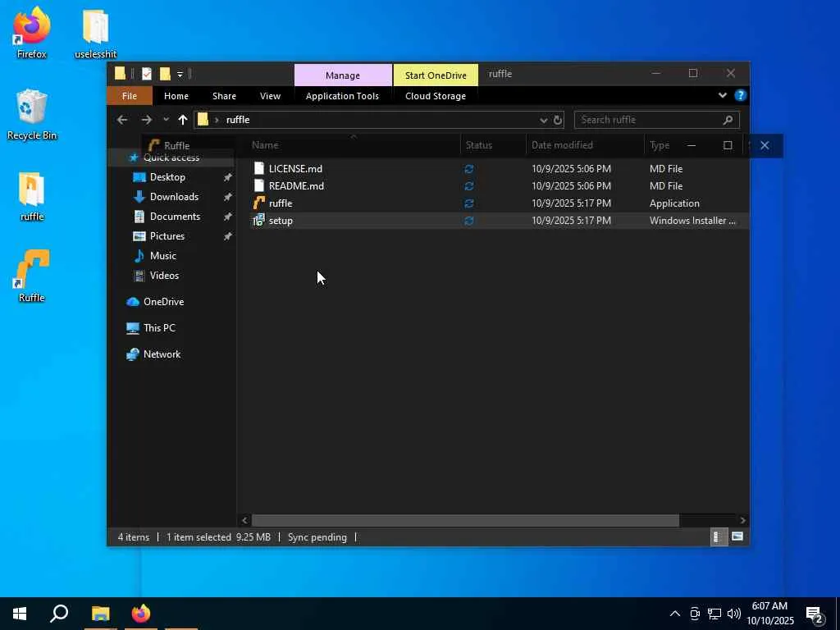Open File Explorer from taskbar
This screenshot has width=840, height=630.
(100, 614)
